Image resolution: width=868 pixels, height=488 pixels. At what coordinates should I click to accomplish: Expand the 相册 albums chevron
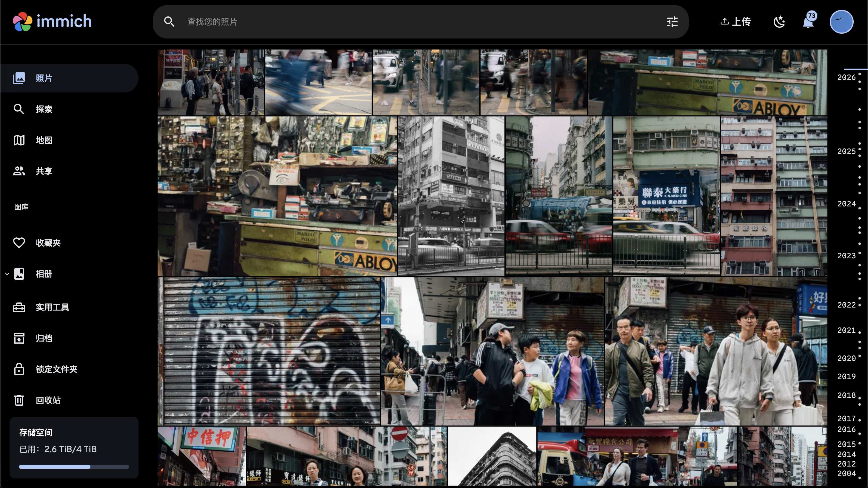(x=7, y=274)
